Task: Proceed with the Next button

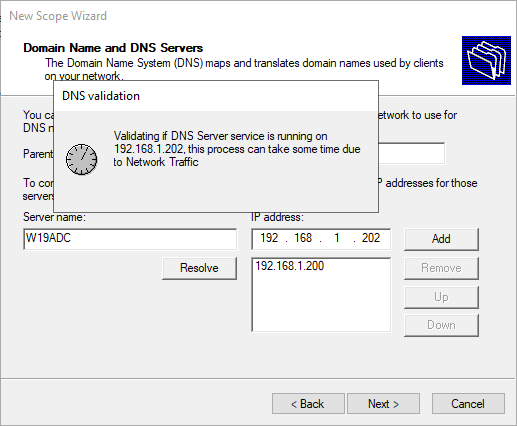Action: (383, 404)
